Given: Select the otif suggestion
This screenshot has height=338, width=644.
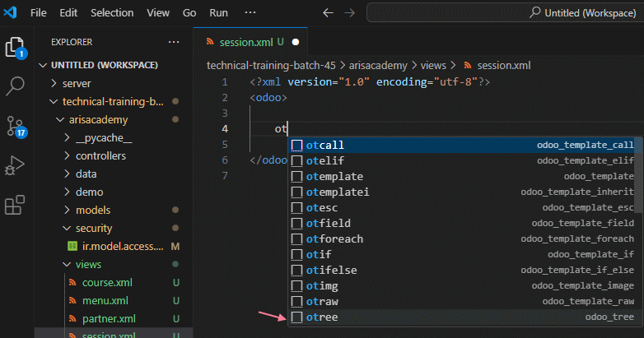Looking at the screenshot, I should tap(463, 254).
